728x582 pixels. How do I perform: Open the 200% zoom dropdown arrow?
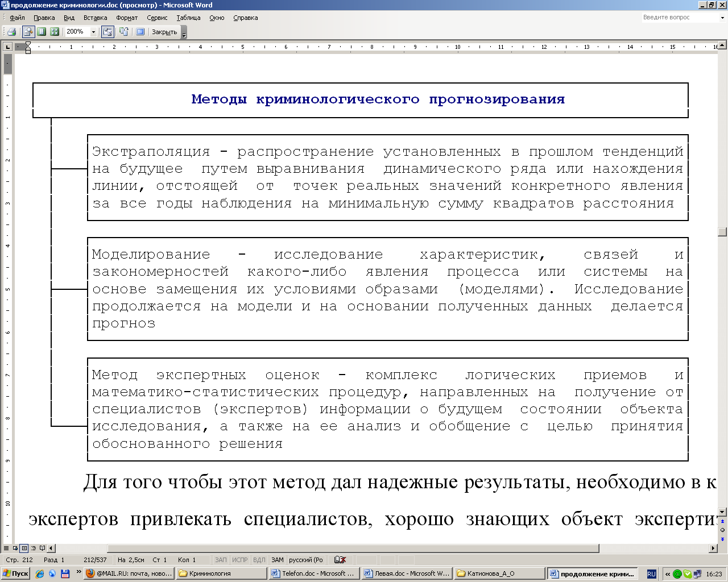94,32
